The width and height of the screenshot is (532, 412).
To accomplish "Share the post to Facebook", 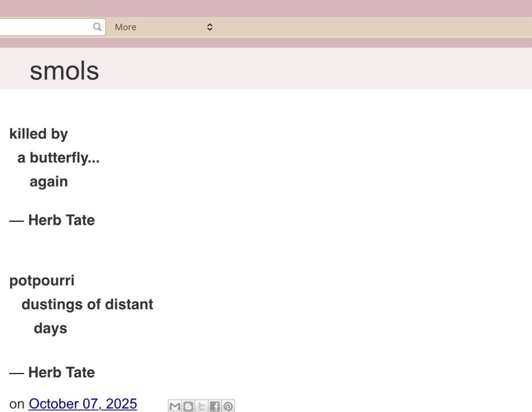I will pos(214,405).
